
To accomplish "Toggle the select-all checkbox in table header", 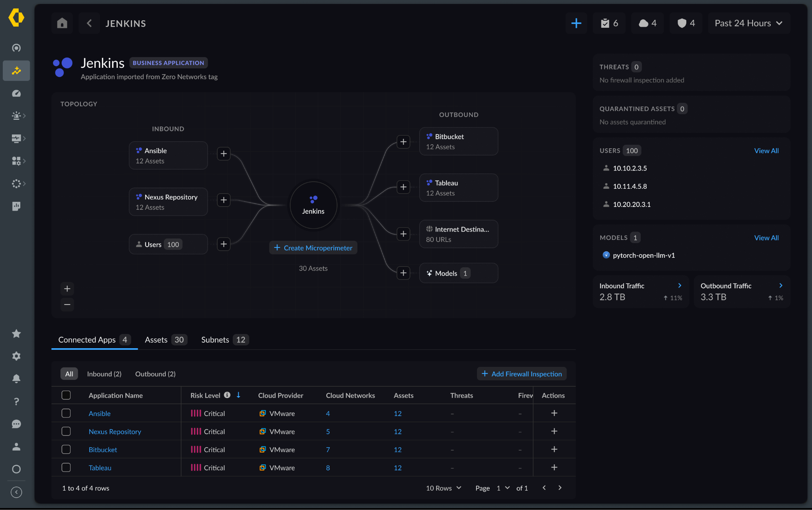I will [66, 395].
